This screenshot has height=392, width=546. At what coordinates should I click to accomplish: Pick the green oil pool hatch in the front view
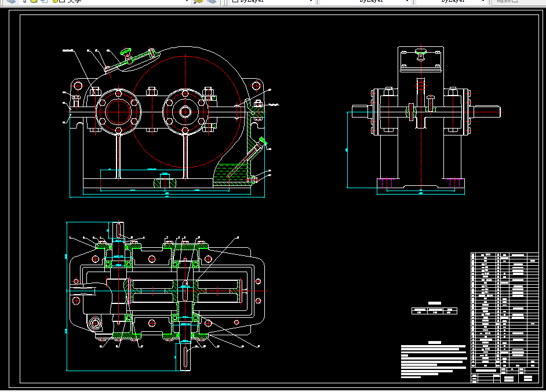[x=230, y=174]
